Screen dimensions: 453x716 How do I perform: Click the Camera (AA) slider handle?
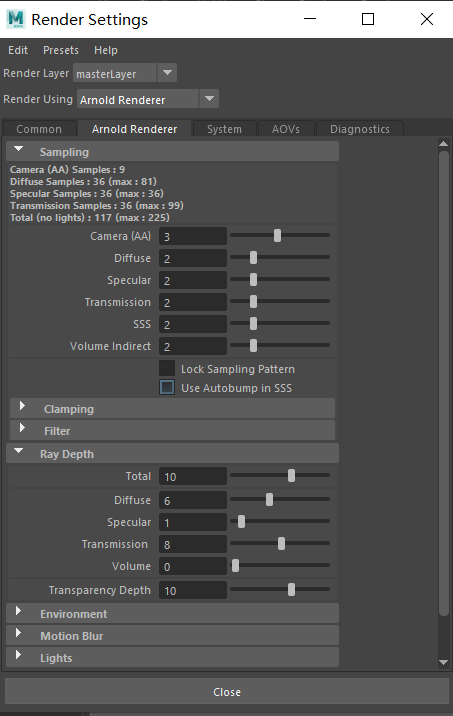(x=277, y=236)
